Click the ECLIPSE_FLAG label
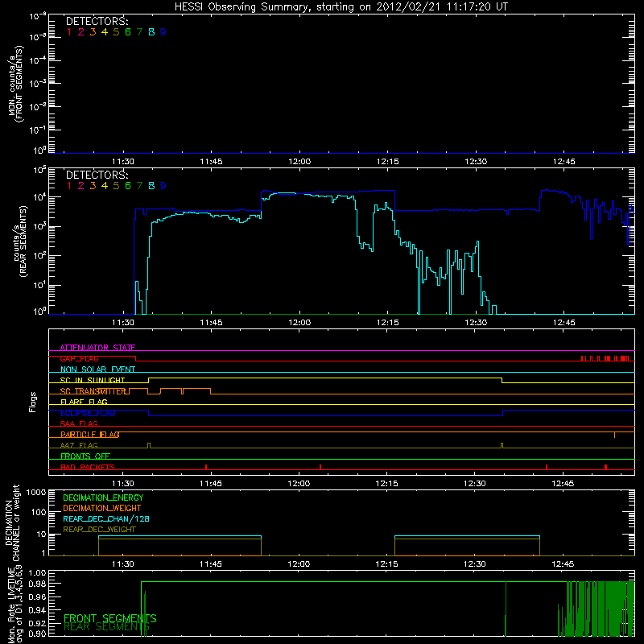 point(88,413)
